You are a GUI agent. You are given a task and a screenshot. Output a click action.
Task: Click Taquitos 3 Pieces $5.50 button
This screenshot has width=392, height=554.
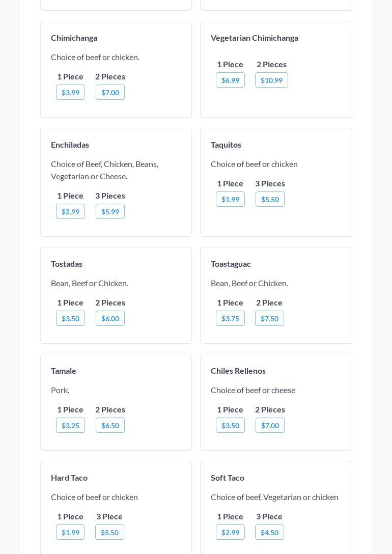pos(270,199)
